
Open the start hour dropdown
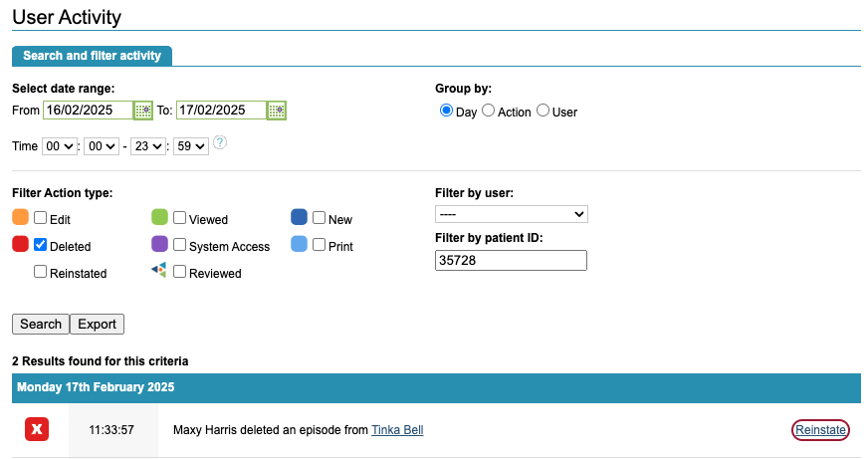[x=59, y=146]
